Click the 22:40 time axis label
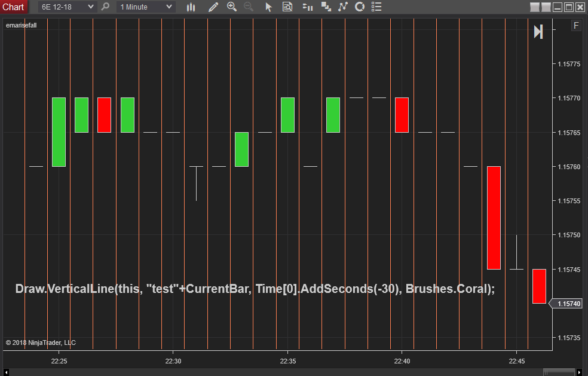Image resolution: width=588 pixels, height=376 pixels. [402, 361]
